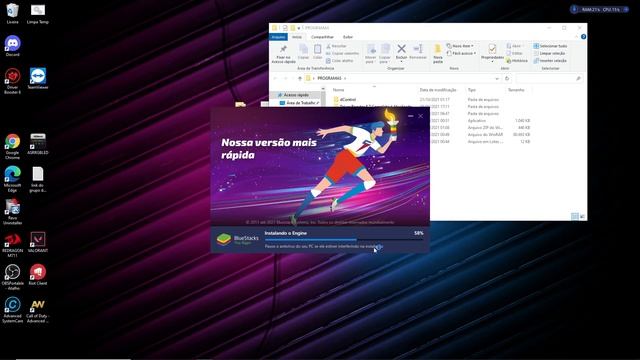Click Inverter seleção in Explorer ribbon
640x360 pixels.
[550, 60]
